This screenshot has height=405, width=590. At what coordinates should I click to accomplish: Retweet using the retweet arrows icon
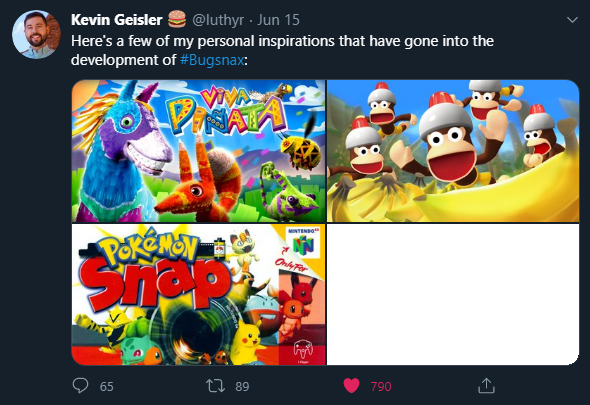(x=215, y=386)
